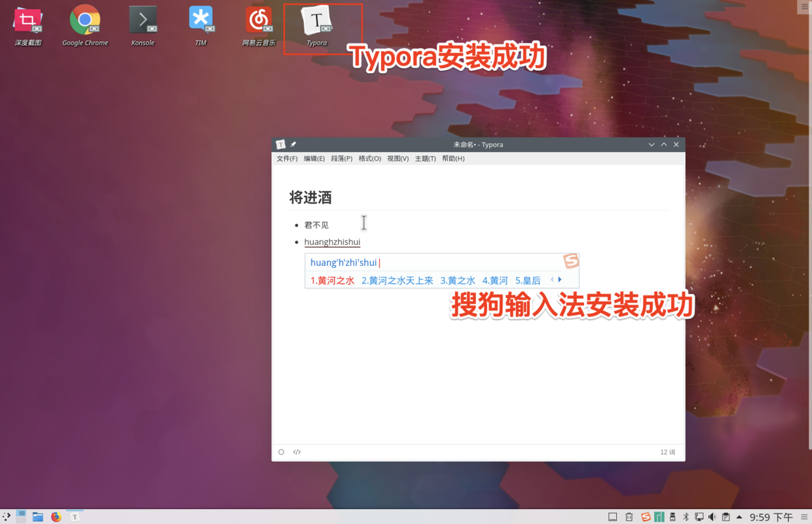Open the 文件(F) menu in Typora
Image resolution: width=812 pixels, height=524 pixels.
pos(287,159)
